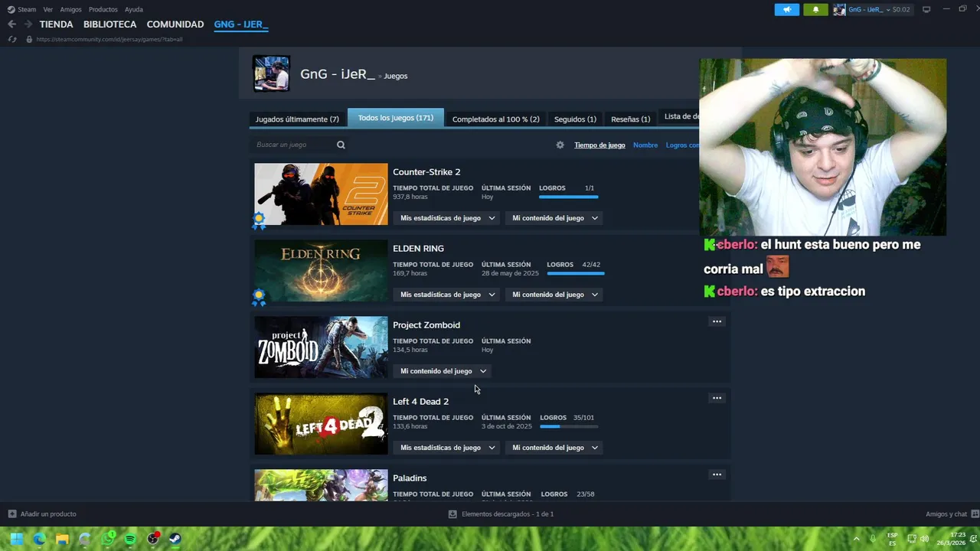This screenshot has height=551, width=980.
Task: Expand Left 4 Dead 2 Mis estadísticas de juego
Action: 448,448
